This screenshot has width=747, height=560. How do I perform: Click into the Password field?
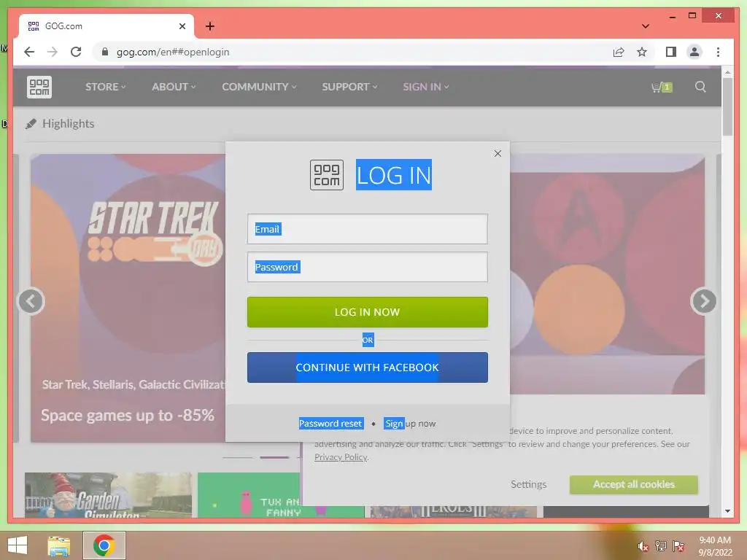coord(368,267)
